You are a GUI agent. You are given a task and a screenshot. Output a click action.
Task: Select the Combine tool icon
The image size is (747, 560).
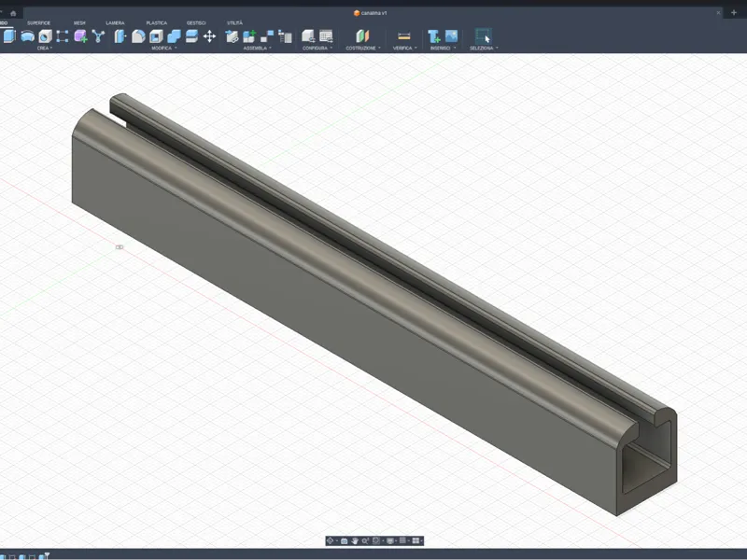click(x=174, y=36)
